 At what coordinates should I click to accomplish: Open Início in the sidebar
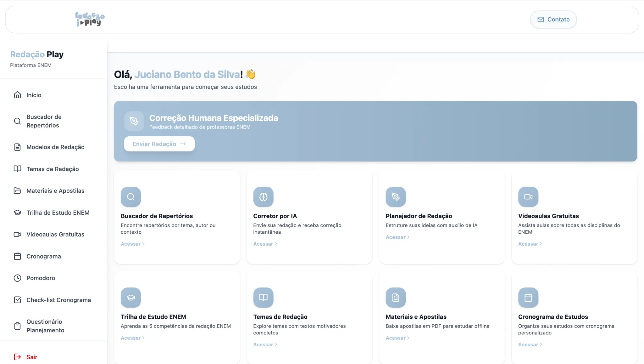click(x=34, y=95)
